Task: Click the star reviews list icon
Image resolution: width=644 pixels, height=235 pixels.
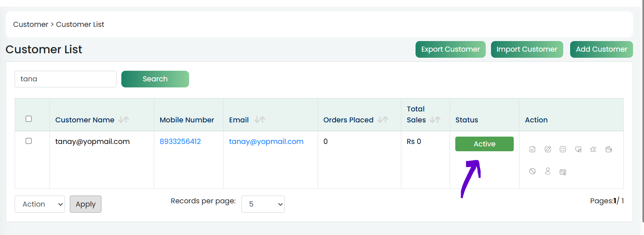Action: [x=593, y=149]
